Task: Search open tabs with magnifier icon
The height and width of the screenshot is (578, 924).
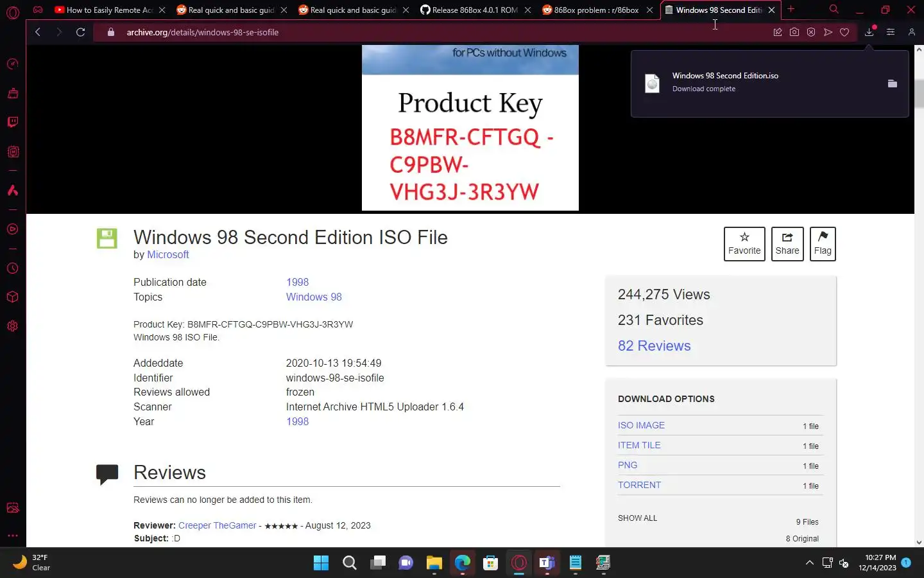Action: 834,10
